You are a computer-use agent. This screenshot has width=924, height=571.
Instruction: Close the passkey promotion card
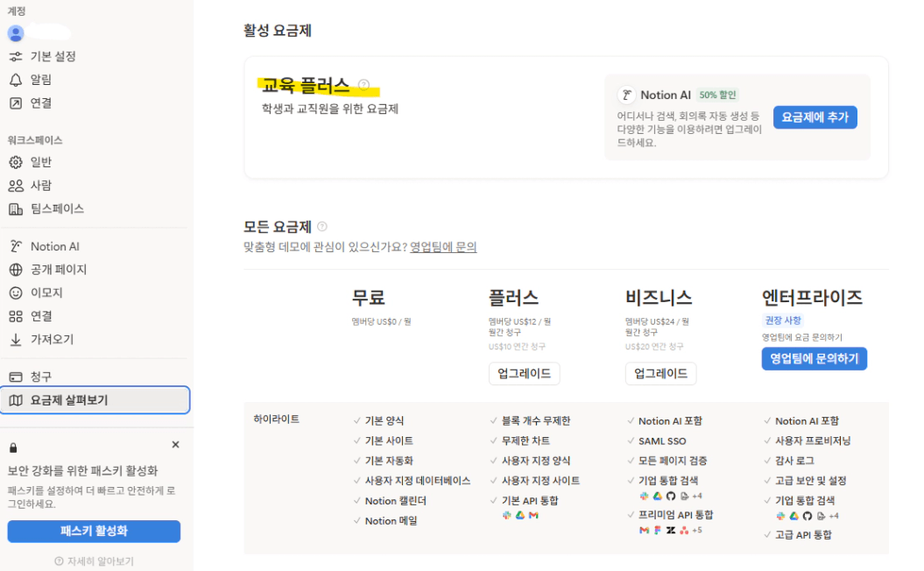(176, 445)
